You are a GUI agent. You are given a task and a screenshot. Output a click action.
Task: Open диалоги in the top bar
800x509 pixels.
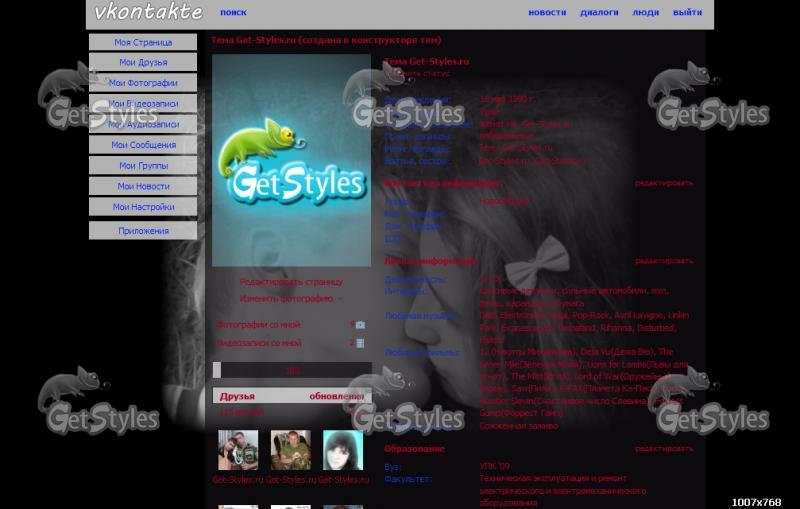[x=599, y=12]
